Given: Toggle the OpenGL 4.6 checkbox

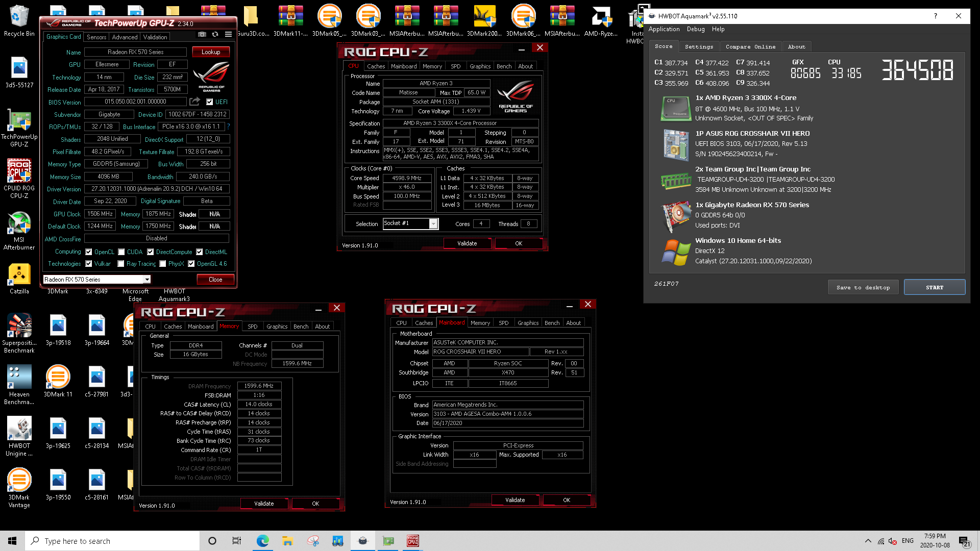Looking at the screenshot, I should (x=191, y=264).
